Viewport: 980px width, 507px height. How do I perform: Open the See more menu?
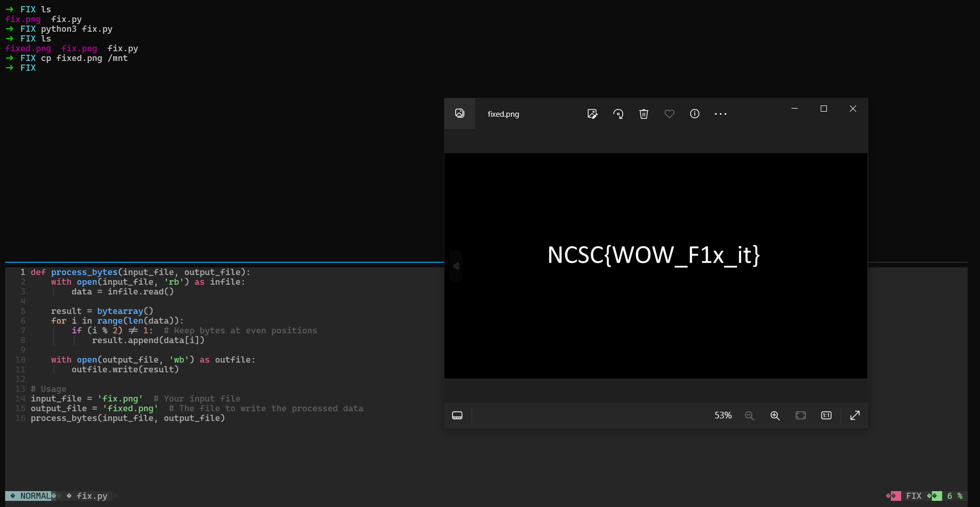point(721,114)
